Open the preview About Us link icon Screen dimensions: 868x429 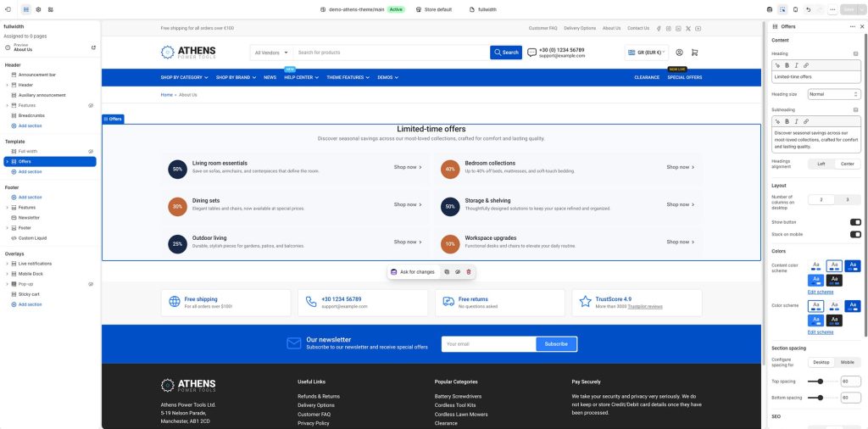(93, 47)
